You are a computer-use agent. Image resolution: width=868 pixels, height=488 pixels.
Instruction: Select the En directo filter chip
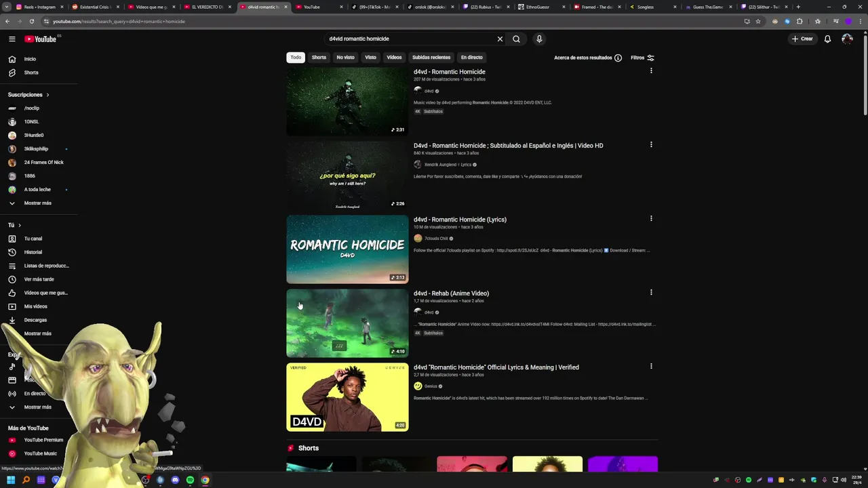(x=471, y=58)
